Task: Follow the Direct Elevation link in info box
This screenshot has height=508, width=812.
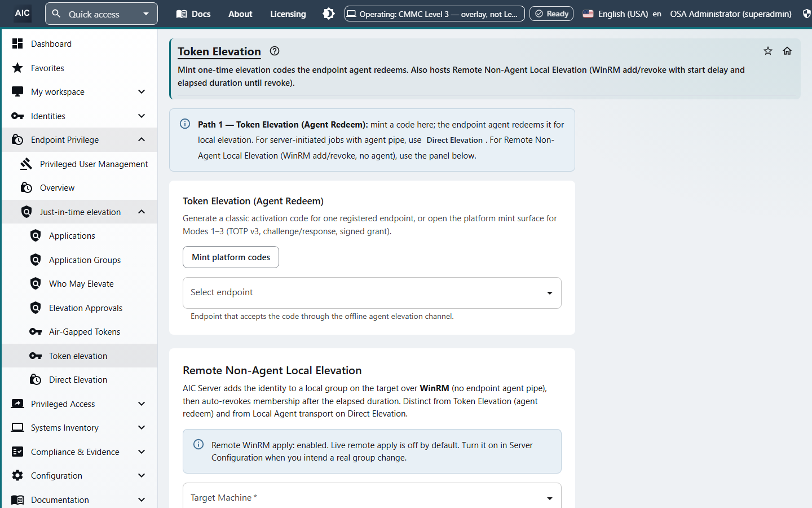Action: pyautogui.click(x=454, y=140)
